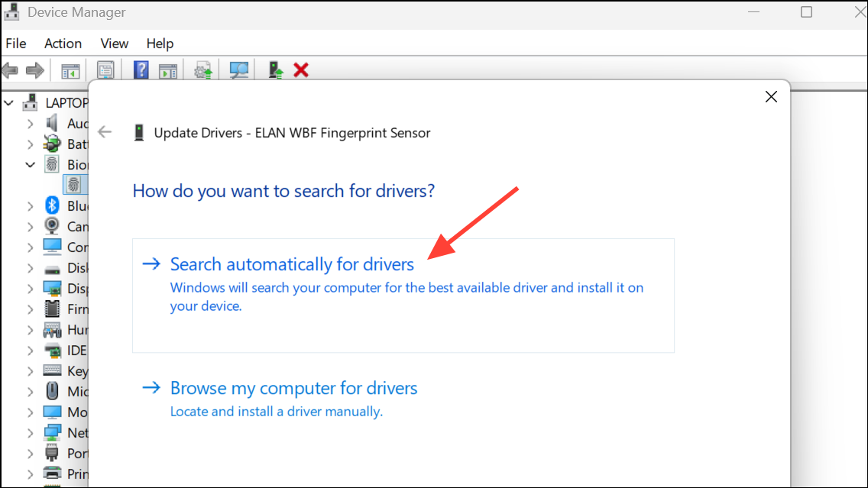This screenshot has height=488, width=868.
Task: Open the View menu
Action: tap(114, 44)
